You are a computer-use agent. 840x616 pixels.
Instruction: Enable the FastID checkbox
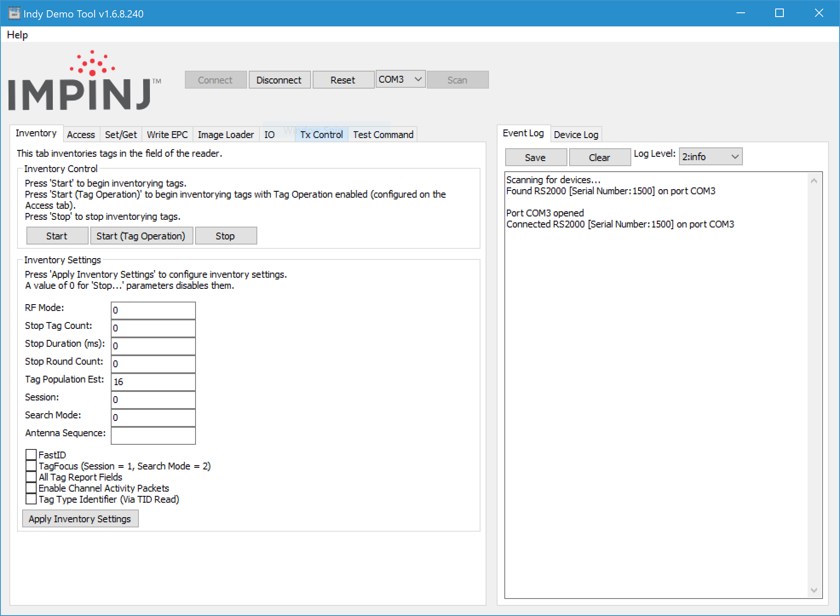[31, 455]
